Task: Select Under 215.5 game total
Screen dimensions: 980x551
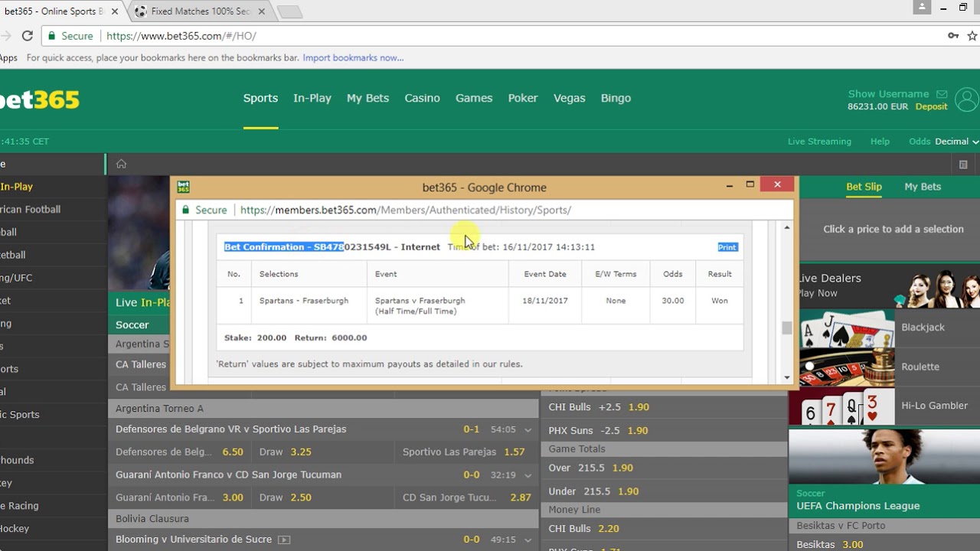Action: coord(664,491)
